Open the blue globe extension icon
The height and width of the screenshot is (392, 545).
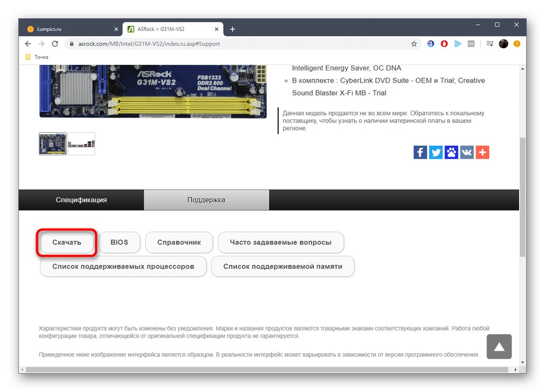point(431,44)
